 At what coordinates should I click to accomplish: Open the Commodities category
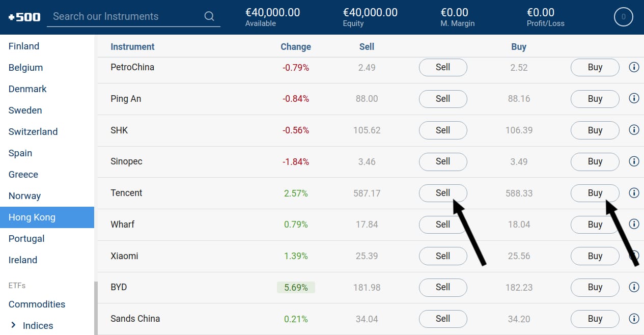[x=37, y=304]
